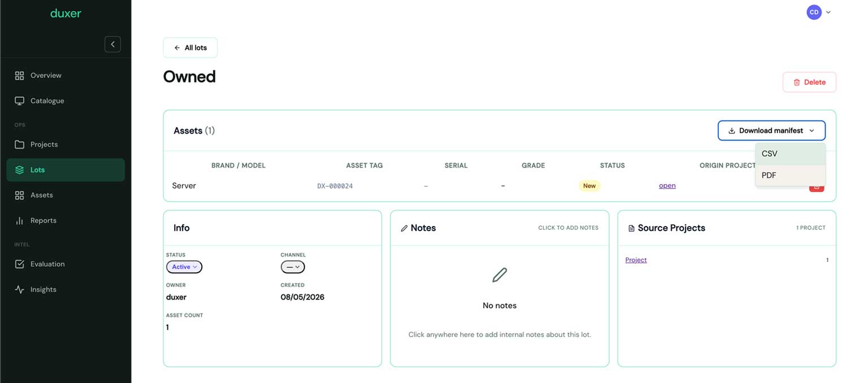Click the duxer logo
Screen dimensions: 868x383
point(66,13)
